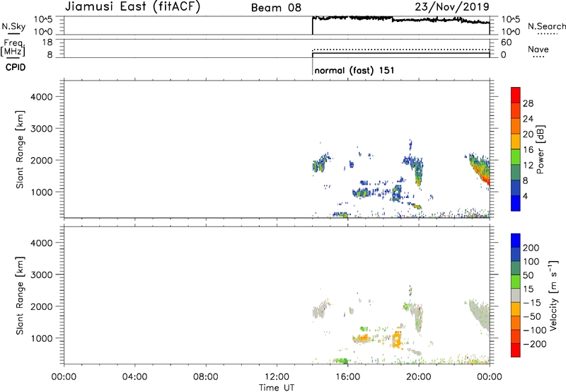The height and width of the screenshot is (392, 566).
Task: Click the 'N.Sky' legend label
Action: click(13, 26)
